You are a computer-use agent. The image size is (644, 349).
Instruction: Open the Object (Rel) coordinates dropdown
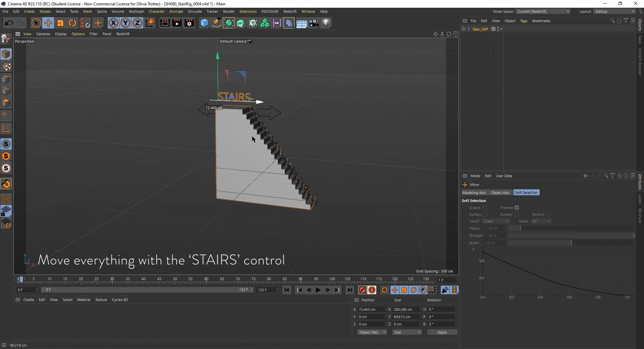coord(372,332)
